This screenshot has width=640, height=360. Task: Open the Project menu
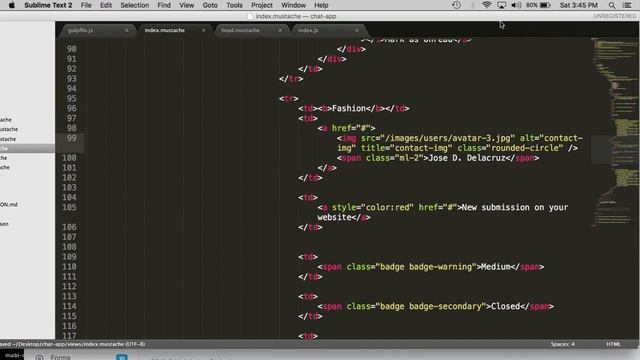coord(262,5)
